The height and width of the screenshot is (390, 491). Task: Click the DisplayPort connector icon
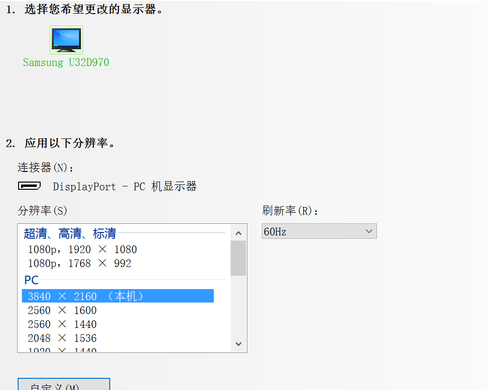(x=29, y=186)
